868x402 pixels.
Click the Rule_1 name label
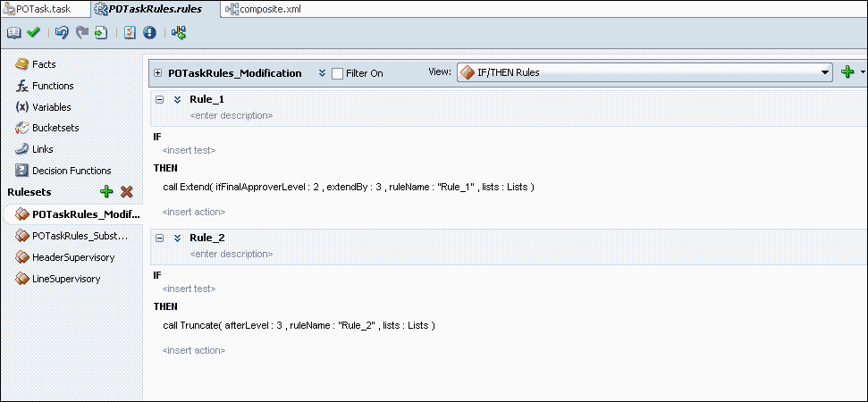click(x=206, y=99)
